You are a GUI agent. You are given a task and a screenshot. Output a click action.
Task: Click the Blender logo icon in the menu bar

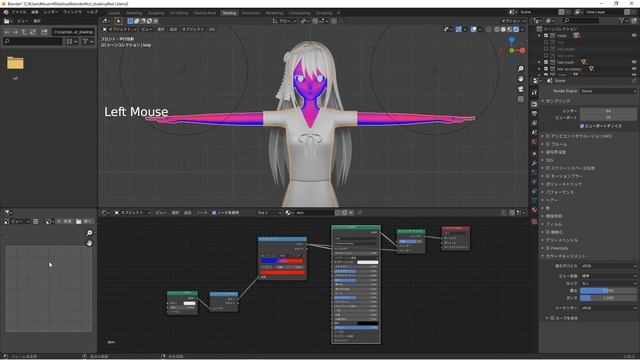tap(6, 12)
